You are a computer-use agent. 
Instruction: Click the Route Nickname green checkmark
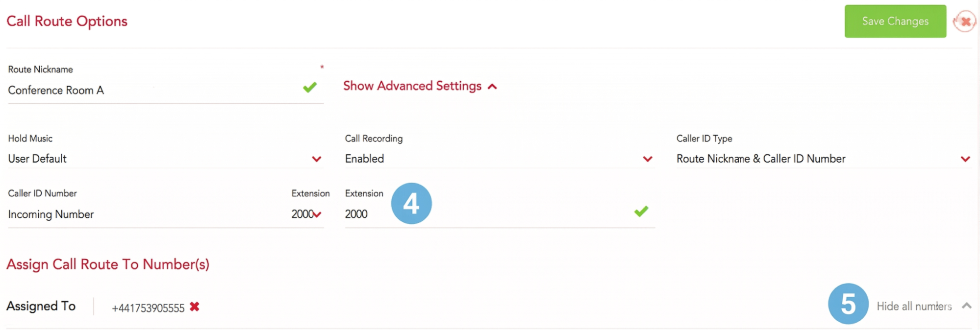pos(310,88)
